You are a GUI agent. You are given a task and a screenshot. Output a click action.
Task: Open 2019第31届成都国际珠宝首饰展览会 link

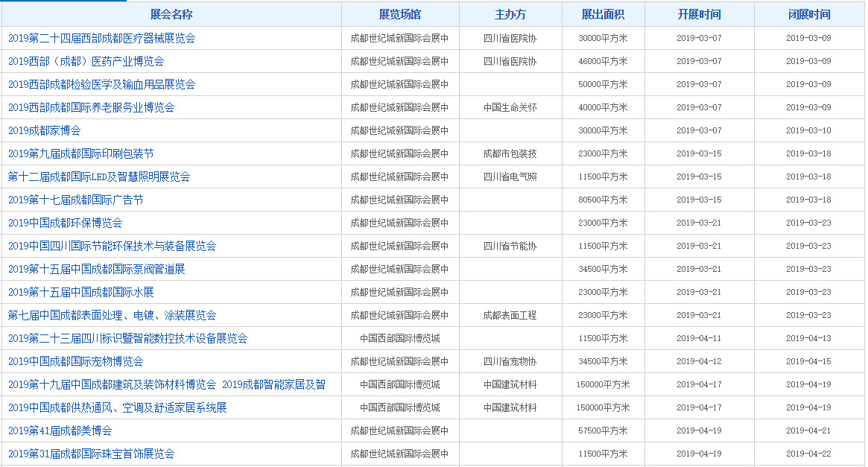pyautogui.click(x=92, y=454)
